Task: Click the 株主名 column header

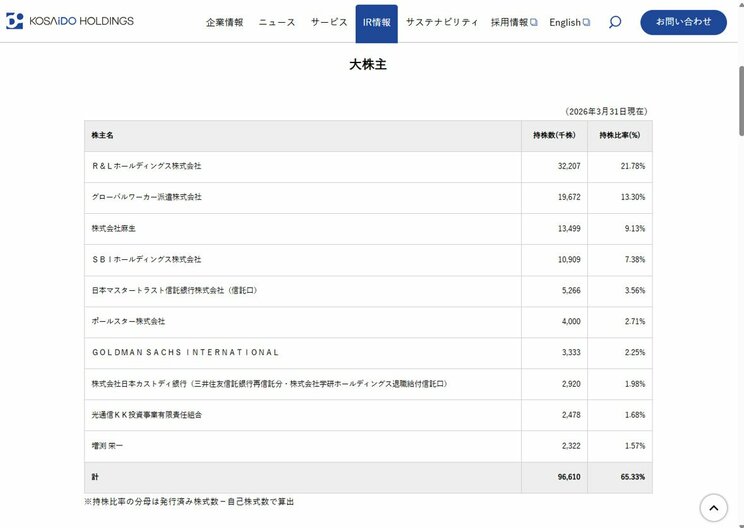Action: [x=102, y=135]
